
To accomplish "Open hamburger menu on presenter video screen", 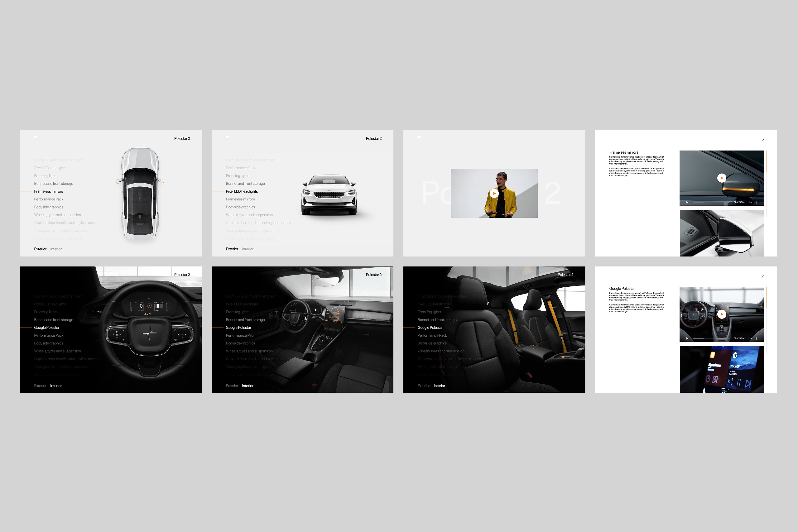I will pos(419,138).
